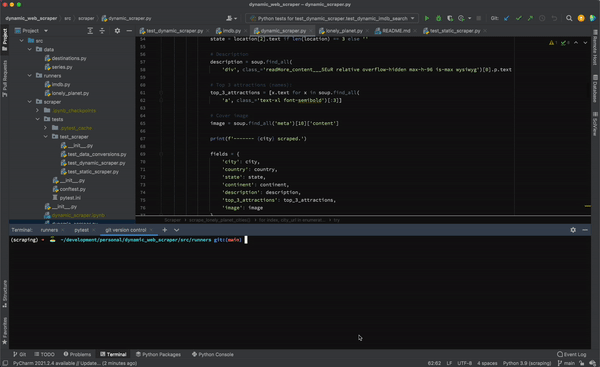This screenshot has height=367, width=600.
Task: Open the run configuration dropdown
Action: click(x=332, y=18)
